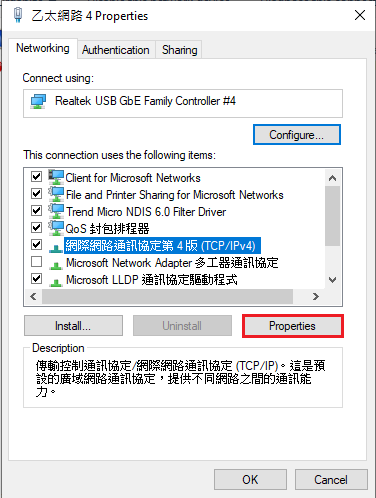Image resolution: width=376 pixels, height=498 pixels.
Task: Click the list scroll down arrow
Action: [x=332, y=280]
